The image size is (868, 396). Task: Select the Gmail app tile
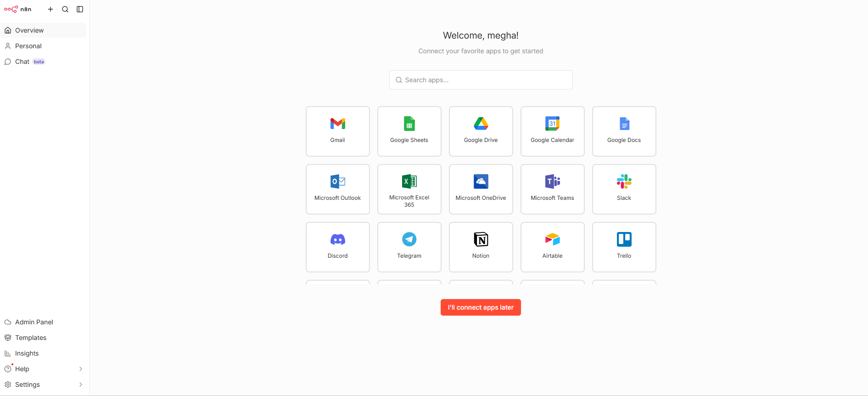click(x=337, y=131)
